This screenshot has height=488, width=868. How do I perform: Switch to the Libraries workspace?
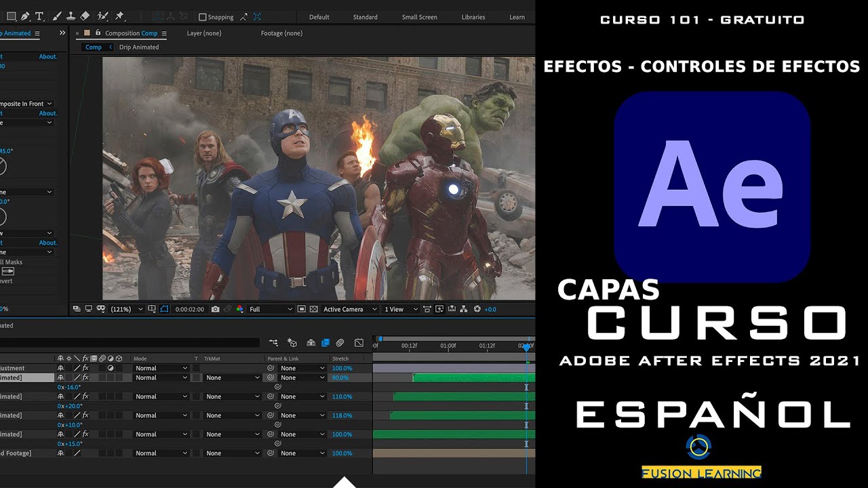coord(473,17)
